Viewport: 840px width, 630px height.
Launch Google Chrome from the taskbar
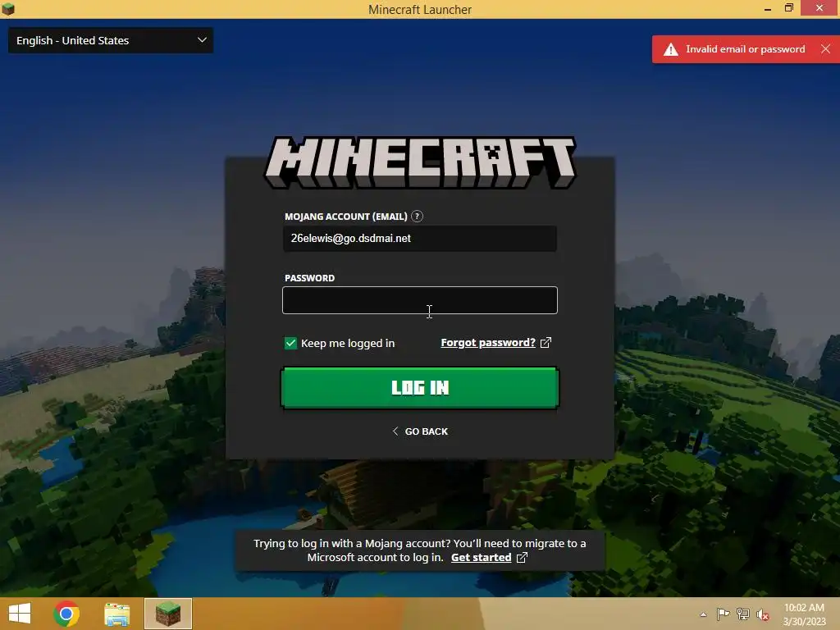click(66, 614)
